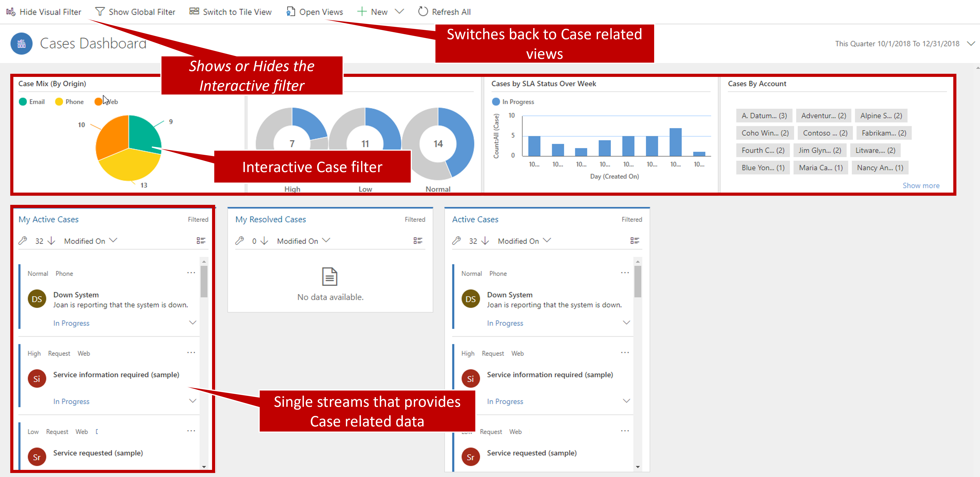Open Modified On dropdown in My Resolved Cases
Image resolution: width=980 pixels, height=477 pixels.
(x=304, y=241)
